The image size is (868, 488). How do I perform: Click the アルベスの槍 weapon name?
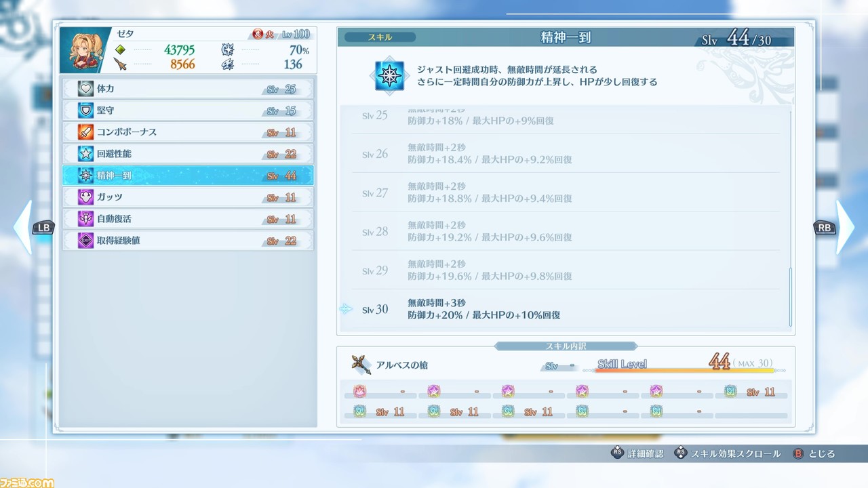402,365
